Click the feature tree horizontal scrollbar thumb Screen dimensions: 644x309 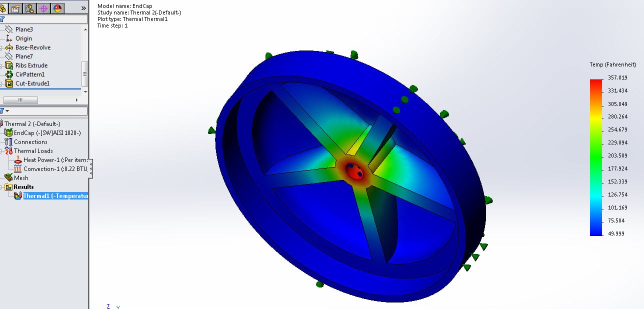(x=20, y=100)
